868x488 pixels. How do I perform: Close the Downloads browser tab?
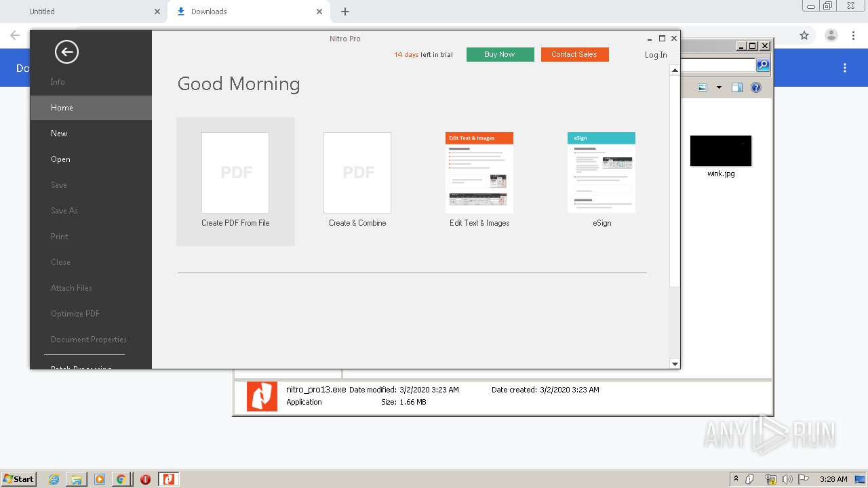coord(319,12)
